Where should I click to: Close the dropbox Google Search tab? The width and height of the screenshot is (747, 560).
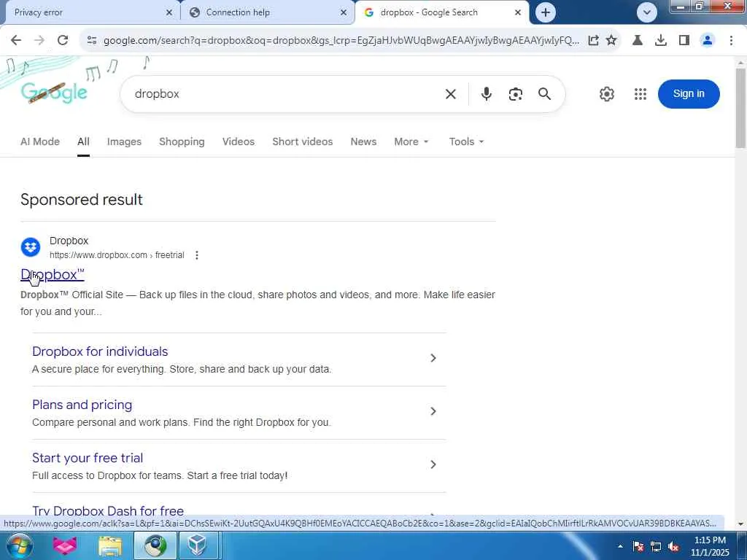(x=517, y=13)
